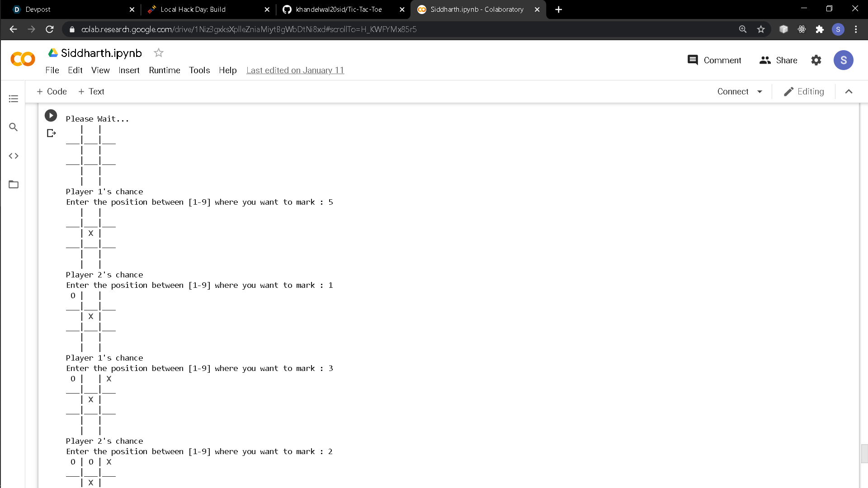Click the clear output icon below run button
Viewport: 868px width, 488px height.
pyautogui.click(x=51, y=133)
